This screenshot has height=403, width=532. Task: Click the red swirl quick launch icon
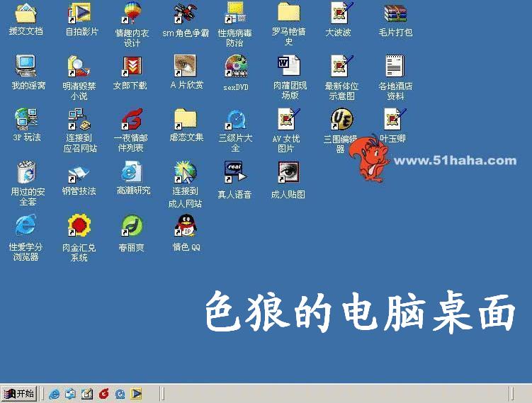tap(103, 394)
